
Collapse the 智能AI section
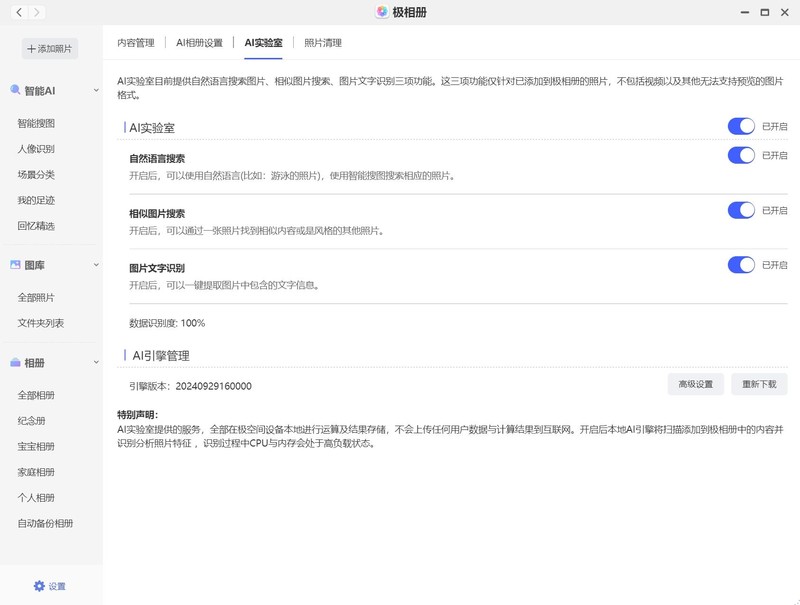click(95, 88)
